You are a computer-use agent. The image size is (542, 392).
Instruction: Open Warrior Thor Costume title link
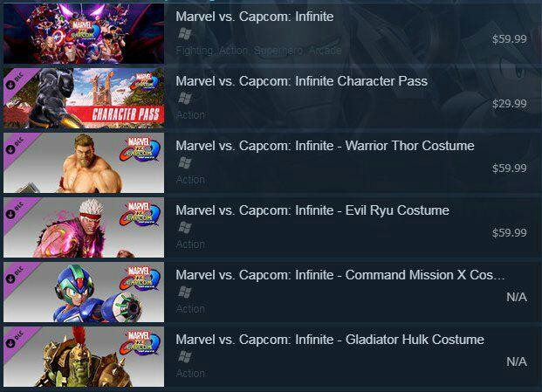(x=325, y=146)
